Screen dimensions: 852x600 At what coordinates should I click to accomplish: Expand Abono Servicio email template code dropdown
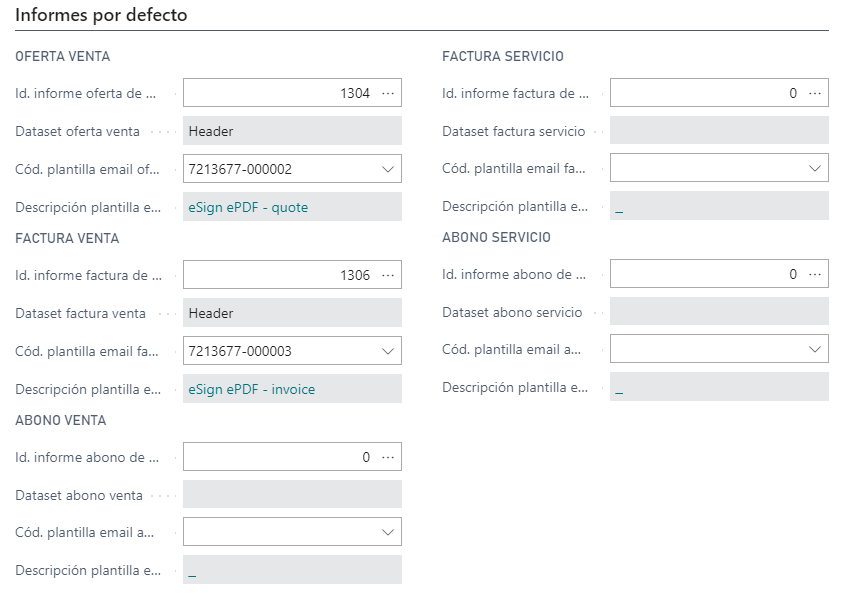815,349
